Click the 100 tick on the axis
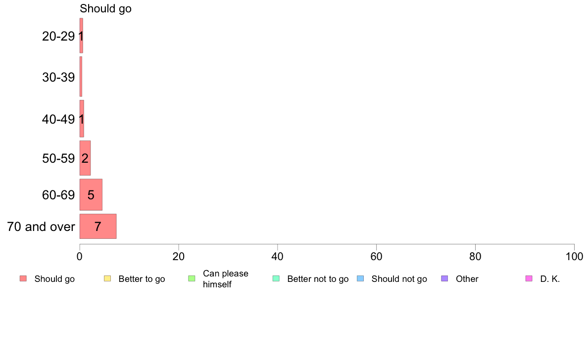 575,256
